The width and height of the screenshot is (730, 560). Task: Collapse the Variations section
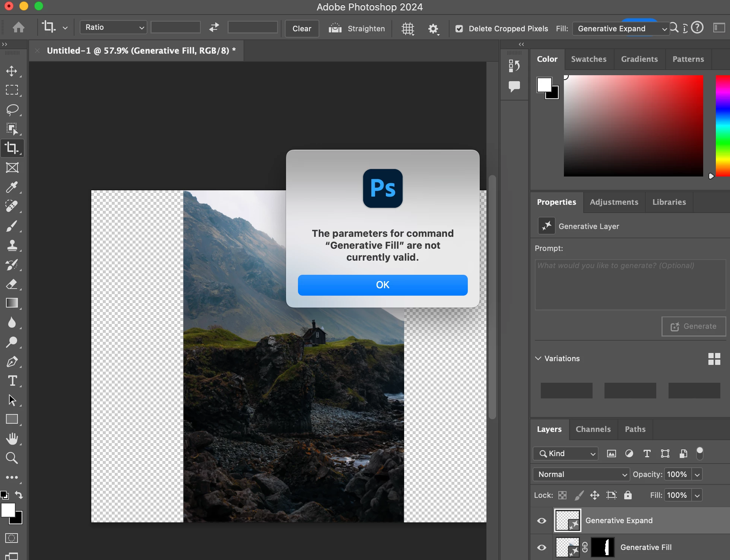point(538,358)
